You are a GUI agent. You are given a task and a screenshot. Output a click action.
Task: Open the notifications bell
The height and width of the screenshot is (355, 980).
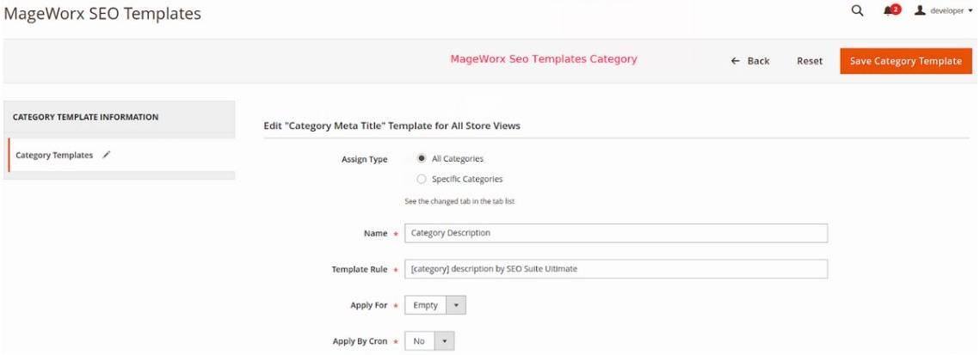coord(887,11)
